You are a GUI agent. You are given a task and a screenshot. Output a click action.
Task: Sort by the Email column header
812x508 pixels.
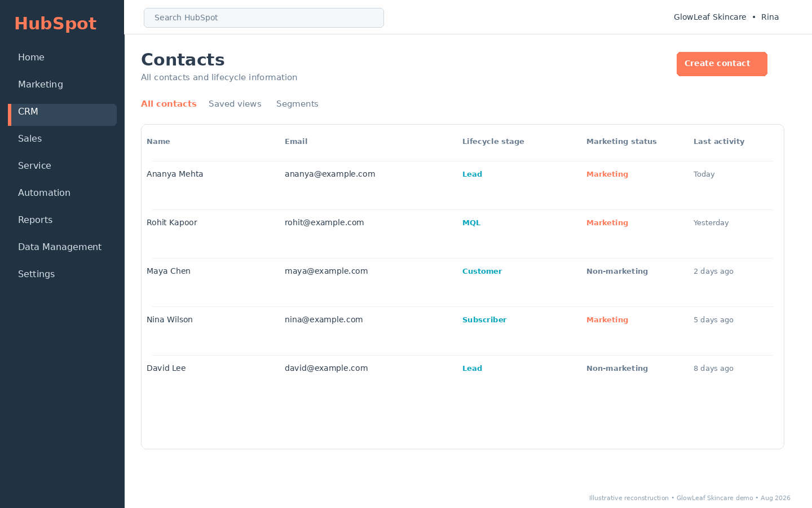pyautogui.click(x=296, y=142)
